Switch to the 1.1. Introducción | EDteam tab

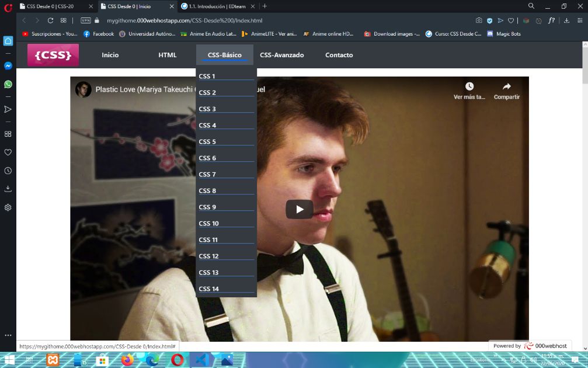click(217, 6)
